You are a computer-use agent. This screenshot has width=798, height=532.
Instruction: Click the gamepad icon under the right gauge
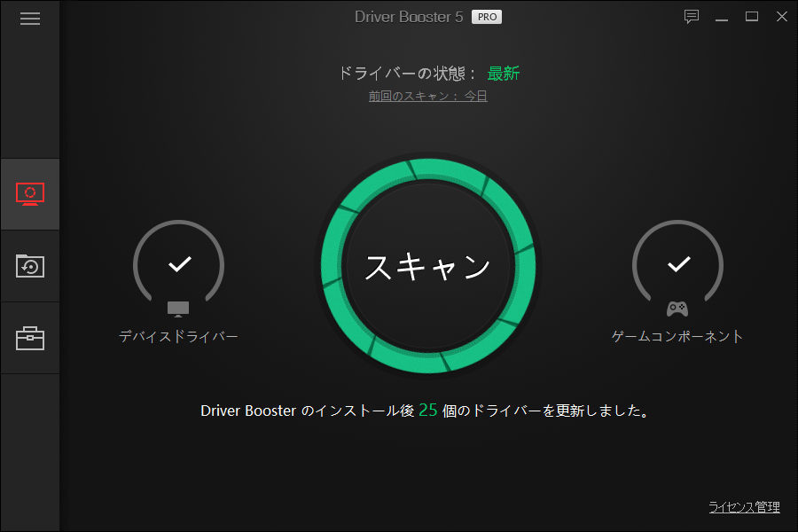click(677, 309)
